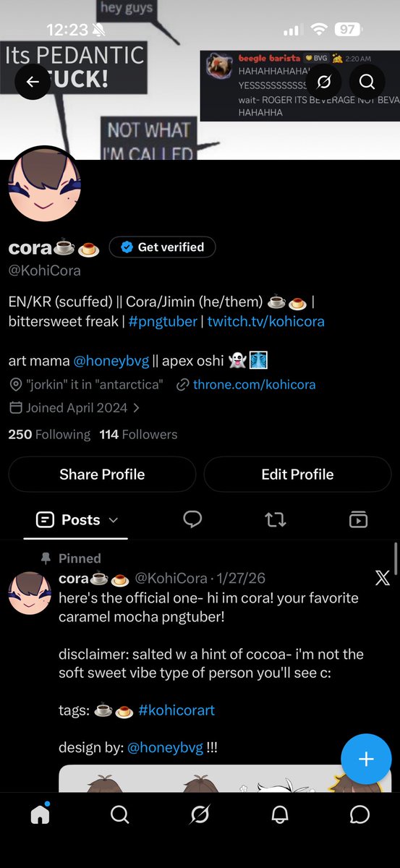
Task: Switch to the Media tab
Action: tap(358, 519)
